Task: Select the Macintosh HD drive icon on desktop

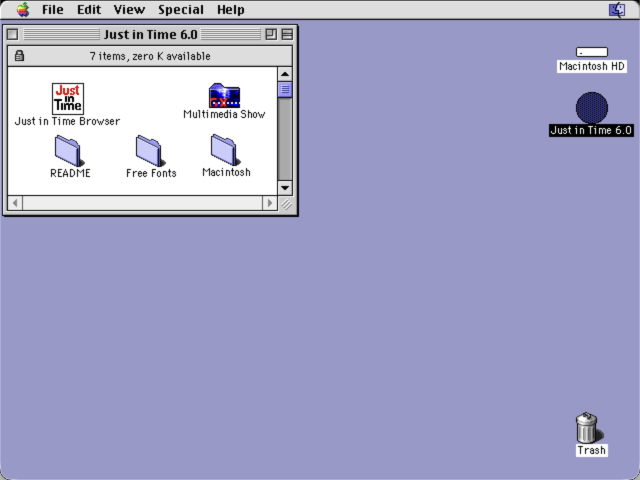Action: (592, 52)
